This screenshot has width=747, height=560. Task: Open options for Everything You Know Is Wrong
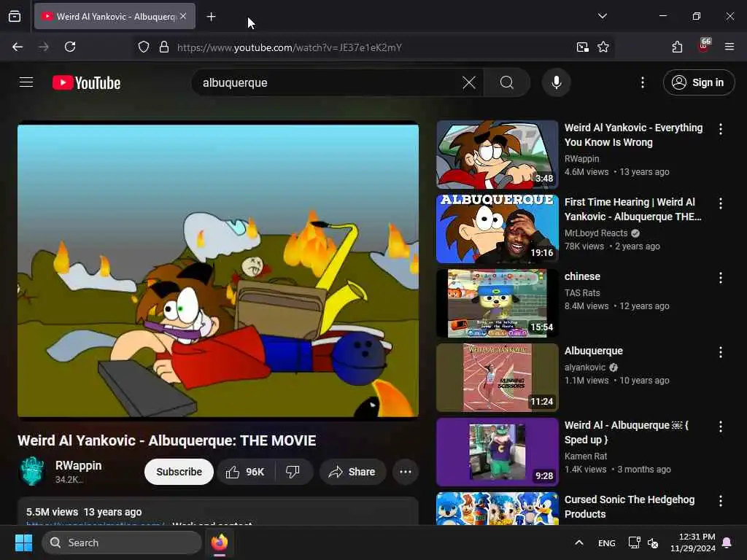coord(720,129)
